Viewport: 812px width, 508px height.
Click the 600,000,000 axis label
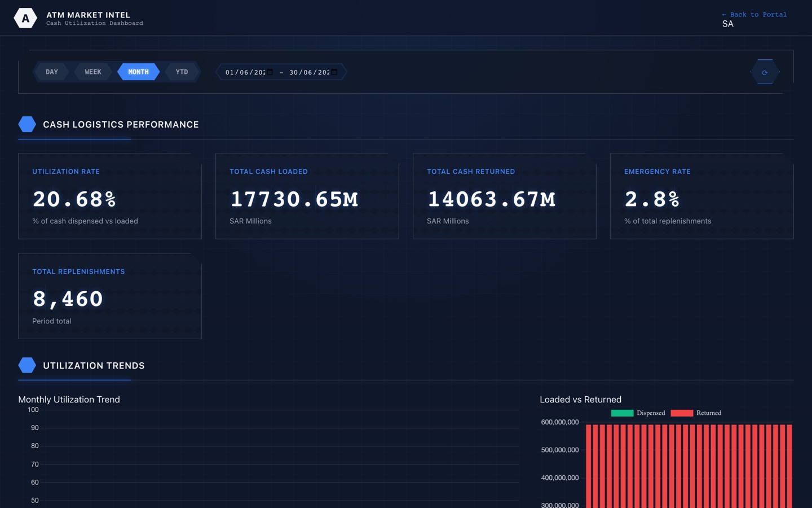pyautogui.click(x=560, y=422)
